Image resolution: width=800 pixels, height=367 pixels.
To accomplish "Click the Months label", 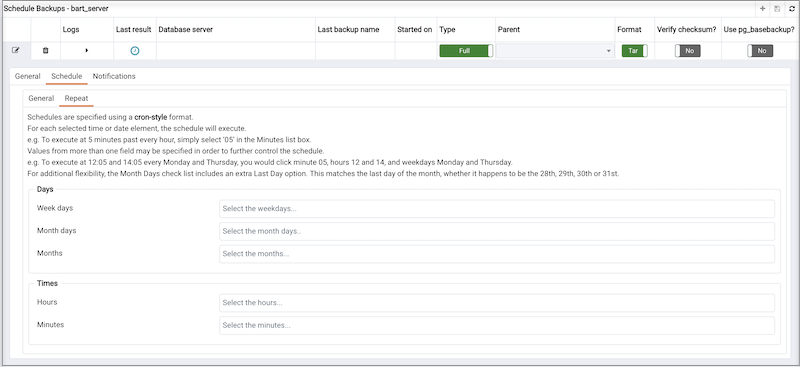I will (50, 253).
